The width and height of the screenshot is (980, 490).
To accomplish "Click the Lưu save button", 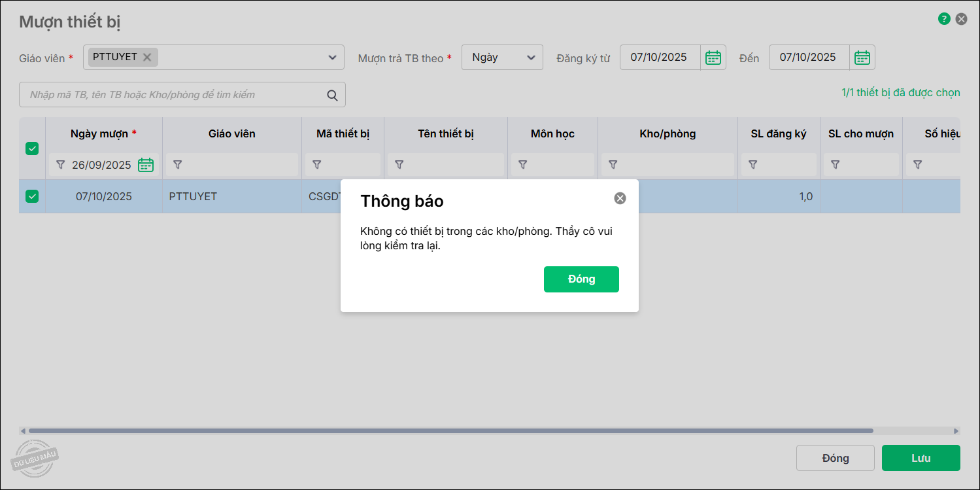I will 921,458.
